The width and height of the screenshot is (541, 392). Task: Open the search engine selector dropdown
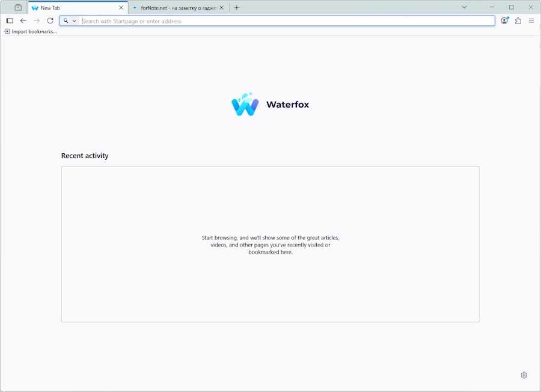70,20
